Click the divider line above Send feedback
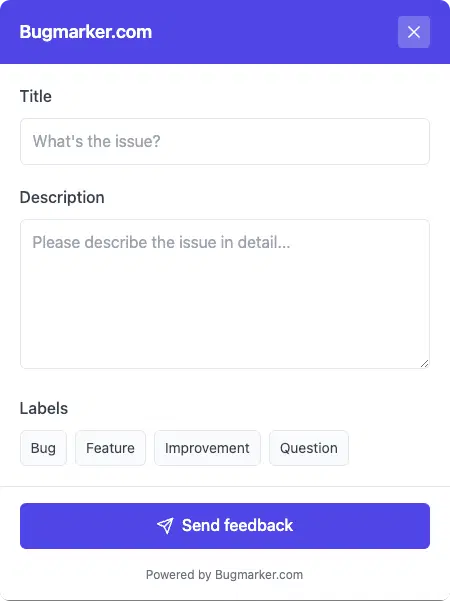 225,486
